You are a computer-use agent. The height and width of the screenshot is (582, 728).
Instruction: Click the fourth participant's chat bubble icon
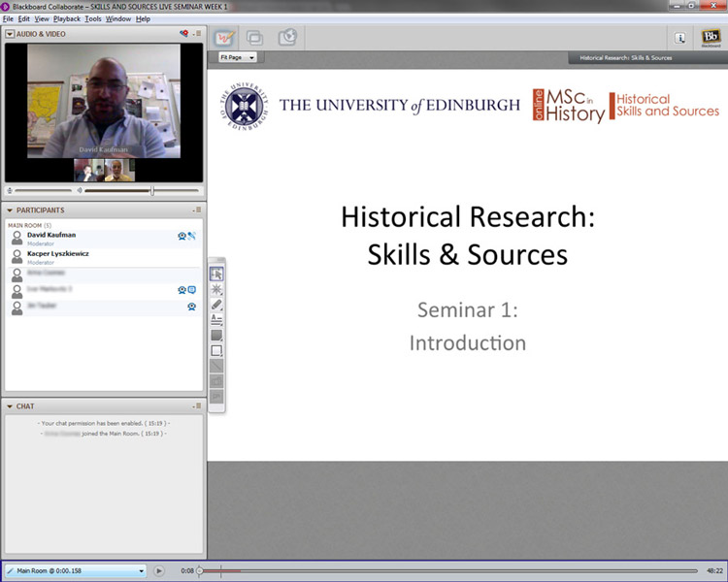pyautogui.click(x=192, y=290)
